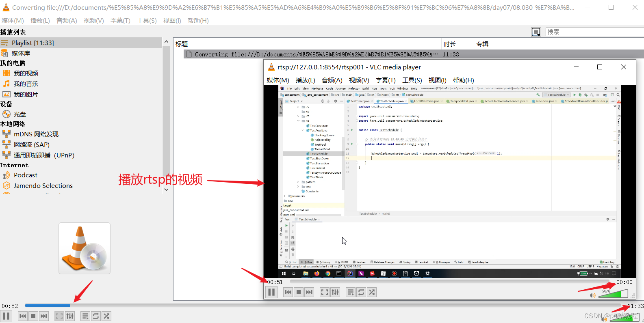Open 字幕(T) menu in rtsp VLC window

coord(386,80)
